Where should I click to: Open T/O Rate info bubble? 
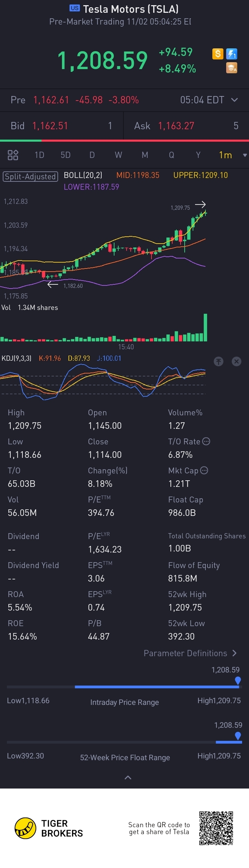[206, 441]
